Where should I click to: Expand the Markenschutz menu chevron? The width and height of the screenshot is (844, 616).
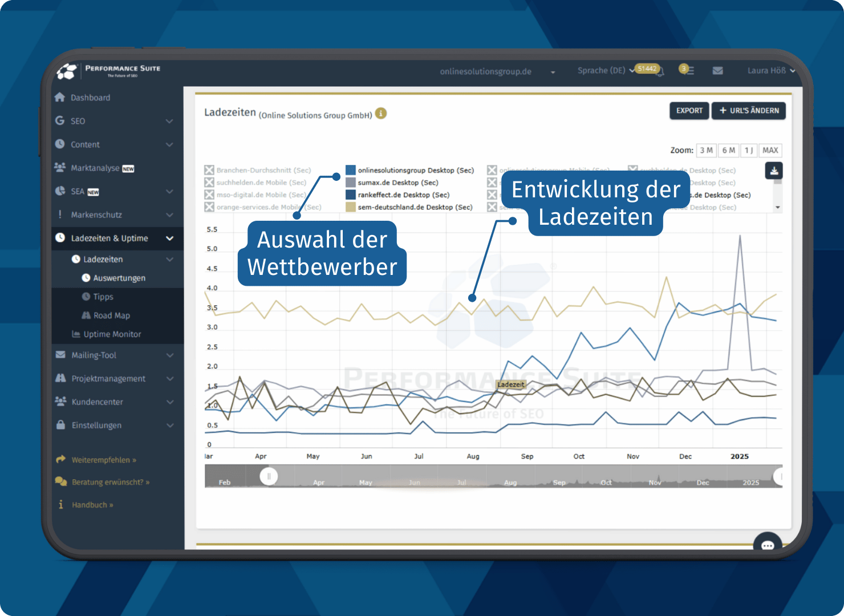click(169, 214)
